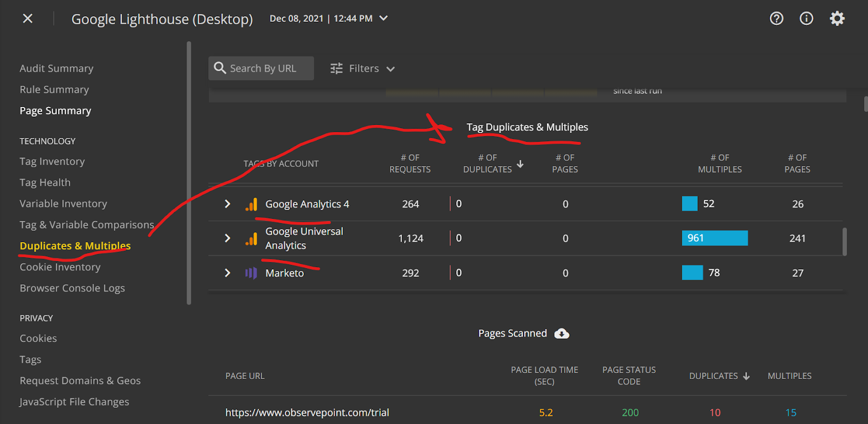Click the Google Universal Analytics logo icon

pyautogui.click(x=251, y=238)
